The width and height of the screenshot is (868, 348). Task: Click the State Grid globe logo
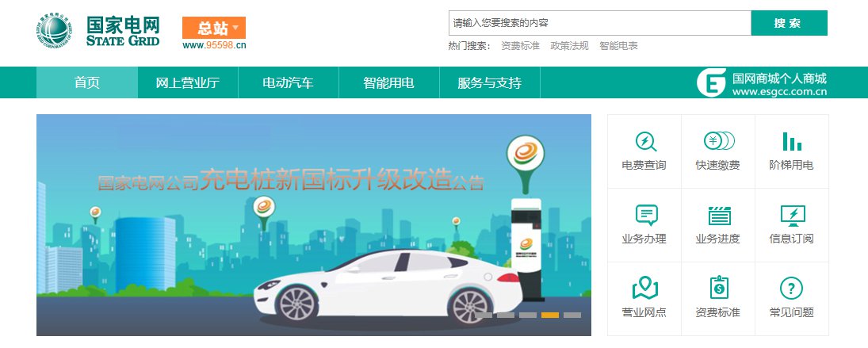pos(54,31)
